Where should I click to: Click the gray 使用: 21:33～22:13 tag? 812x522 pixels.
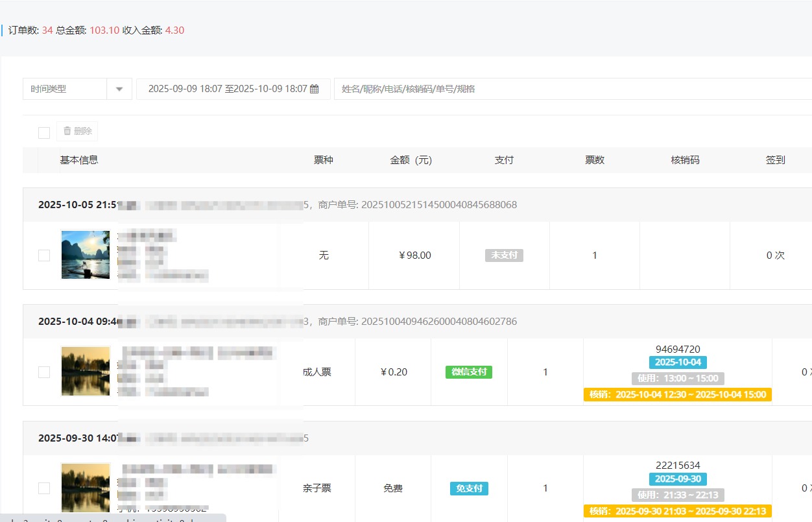pyautogui.click(x=678, y=495)
